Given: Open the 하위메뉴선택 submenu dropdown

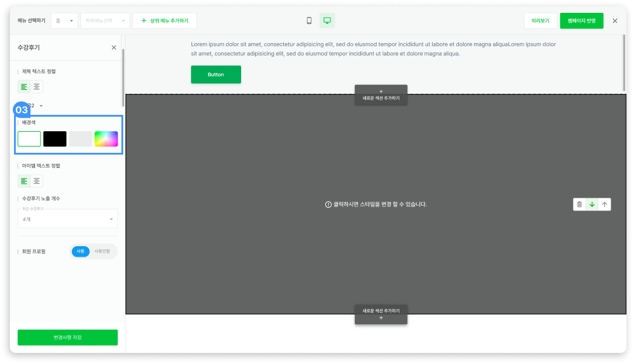Looking at the screenshot, I should (x=105, y=21).
